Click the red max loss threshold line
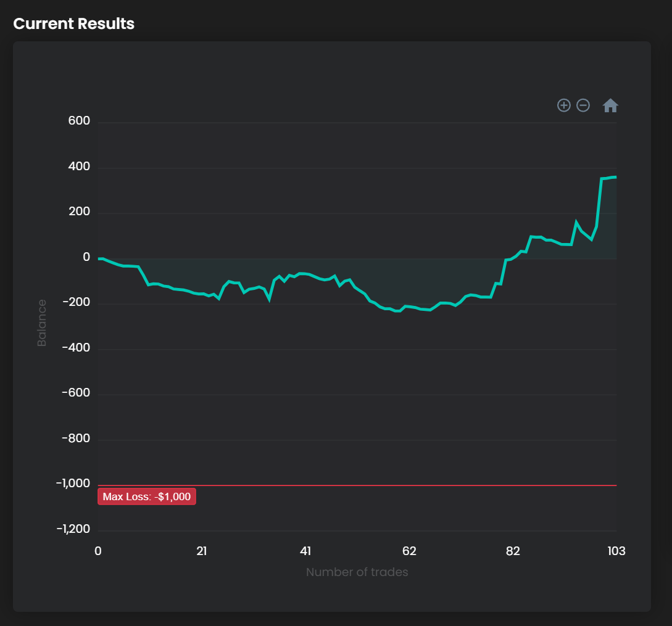Viewport: 672px width, 626px height. tap(357, 485)
